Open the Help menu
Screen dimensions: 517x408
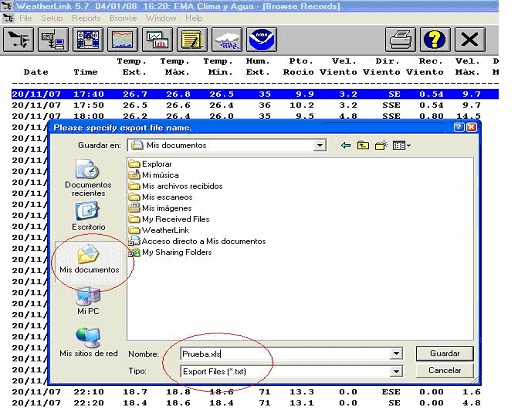(x=194, y=18)
